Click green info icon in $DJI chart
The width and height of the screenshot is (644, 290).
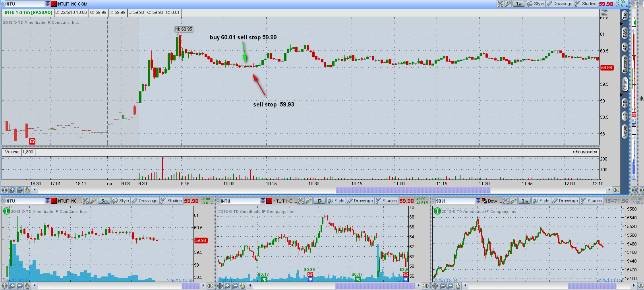coord(437,211)
